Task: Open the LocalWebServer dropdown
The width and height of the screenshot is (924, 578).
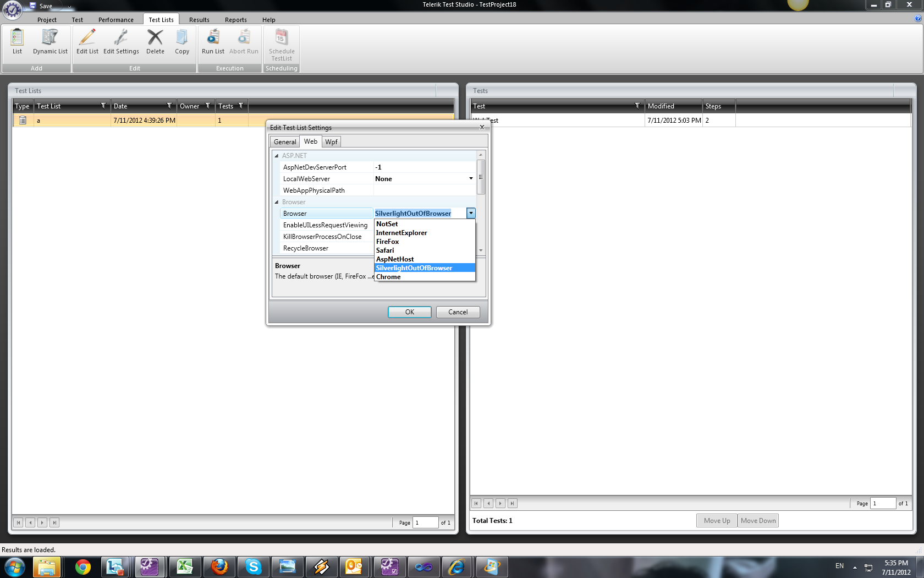Action: 471,178
